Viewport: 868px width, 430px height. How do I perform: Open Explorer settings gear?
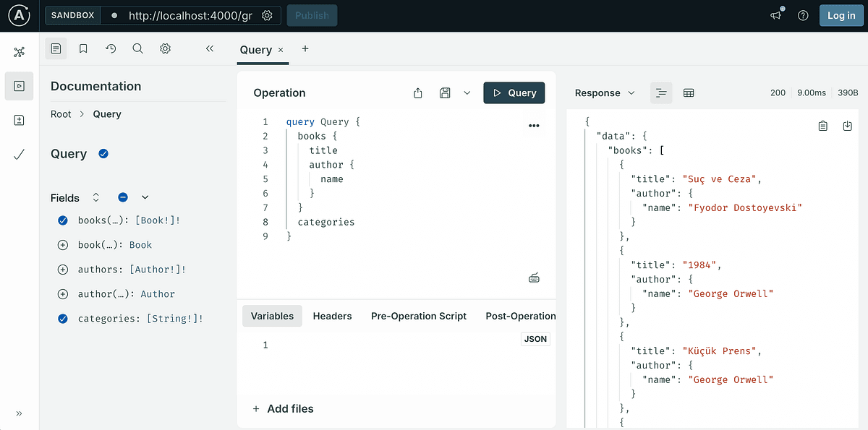point(165,48)
